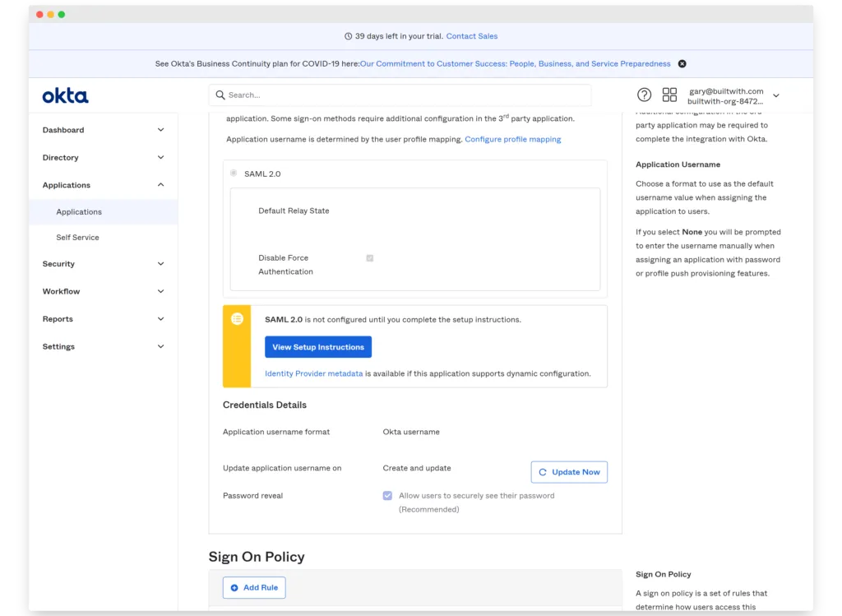Open the Reports sidebar item
Screen dimensions: 842x616
point(103,319)
